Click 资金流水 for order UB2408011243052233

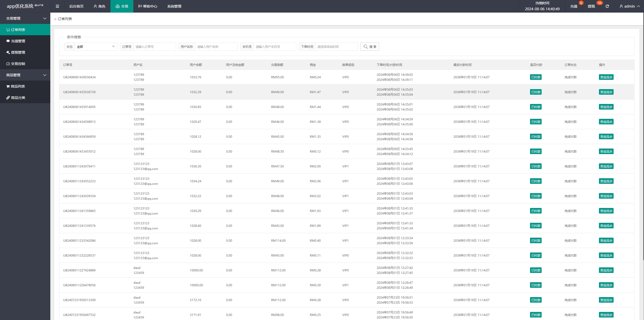(x=606, y=181)
